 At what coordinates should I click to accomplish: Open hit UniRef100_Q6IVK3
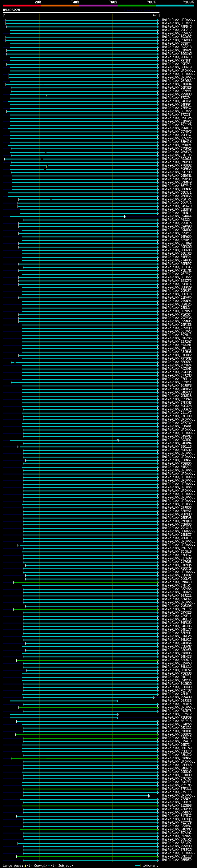[176, 23]
